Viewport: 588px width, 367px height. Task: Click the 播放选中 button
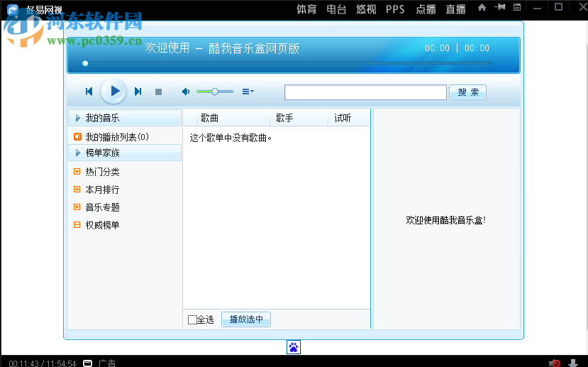click(x=246, y=319)
